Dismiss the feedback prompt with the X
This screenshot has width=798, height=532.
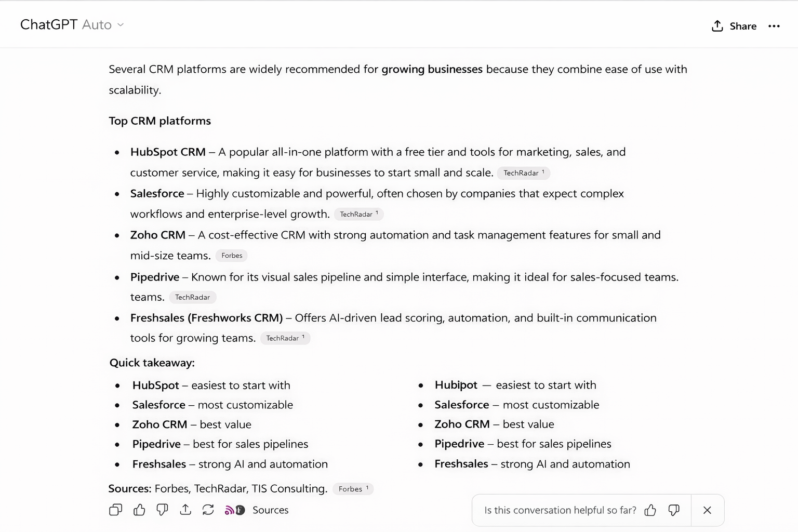707,510
